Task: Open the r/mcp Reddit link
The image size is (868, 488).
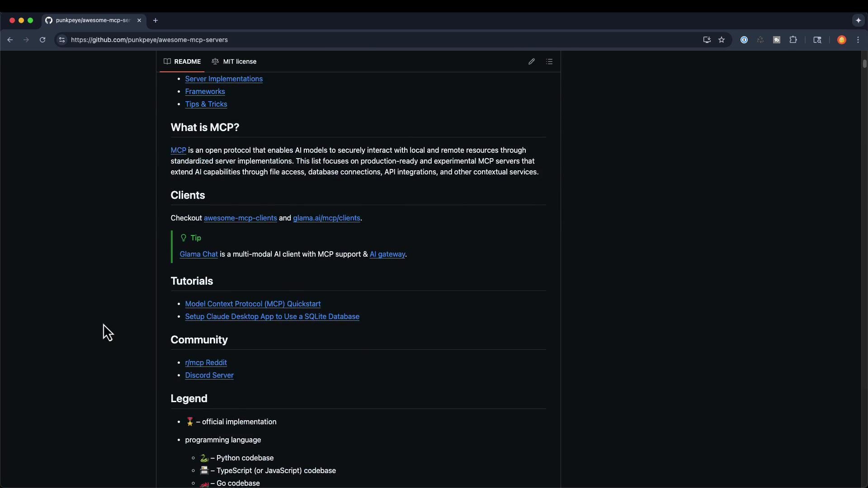Action: [x=206, y=362]
